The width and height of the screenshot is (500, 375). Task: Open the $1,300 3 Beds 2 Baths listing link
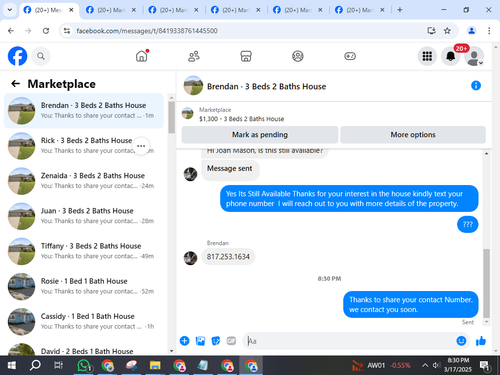(242, 119)
